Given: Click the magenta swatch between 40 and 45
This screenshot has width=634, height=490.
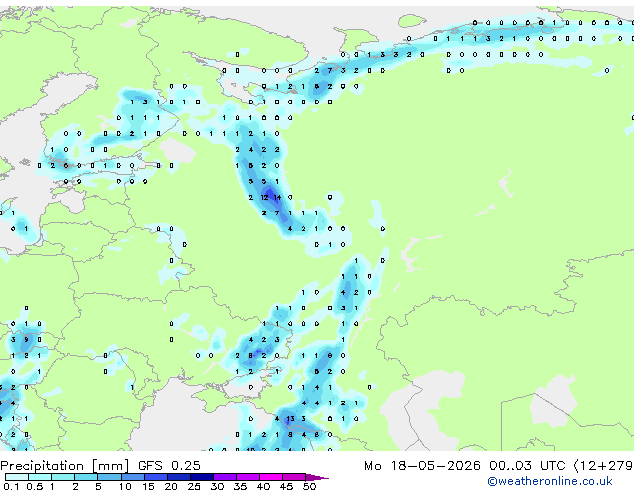Looking at the screenshot, I should (271, 477).
